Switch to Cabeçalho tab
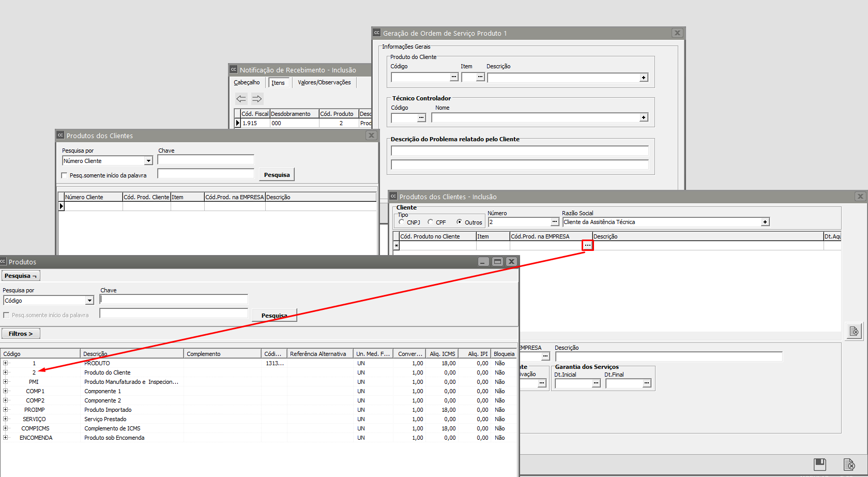Image resolution: width=868 pixels, height=477 pixels. (247, 82)
